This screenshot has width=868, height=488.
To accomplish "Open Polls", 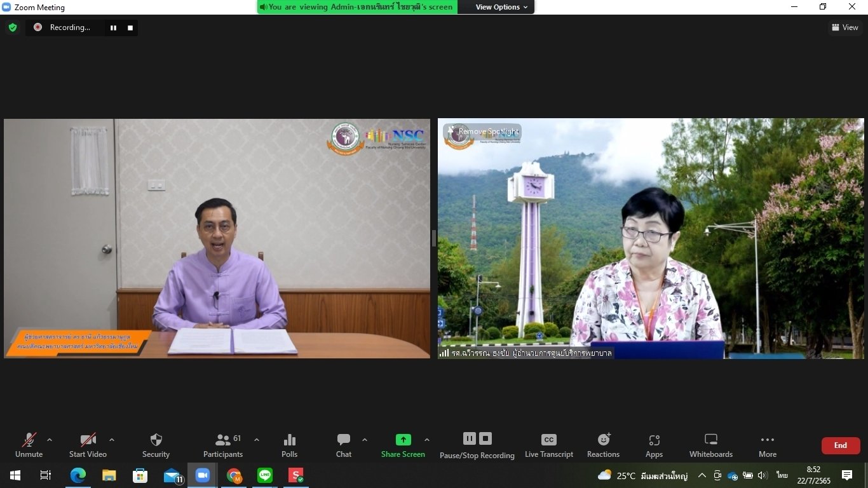I will (289, 445).
